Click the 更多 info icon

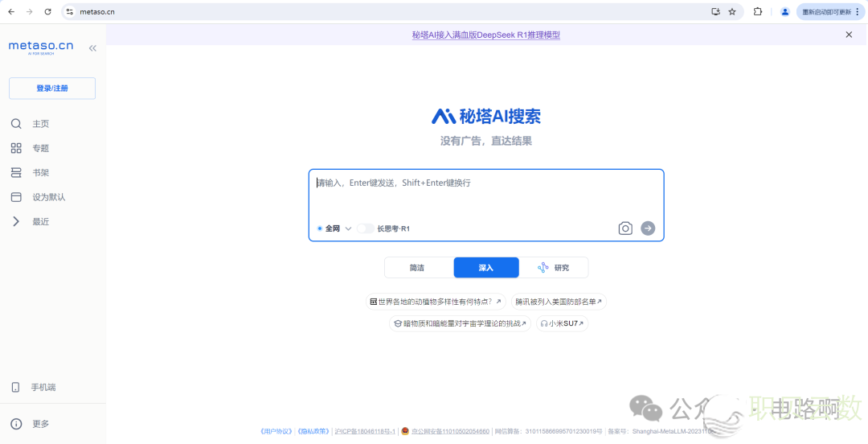(16, 424)
